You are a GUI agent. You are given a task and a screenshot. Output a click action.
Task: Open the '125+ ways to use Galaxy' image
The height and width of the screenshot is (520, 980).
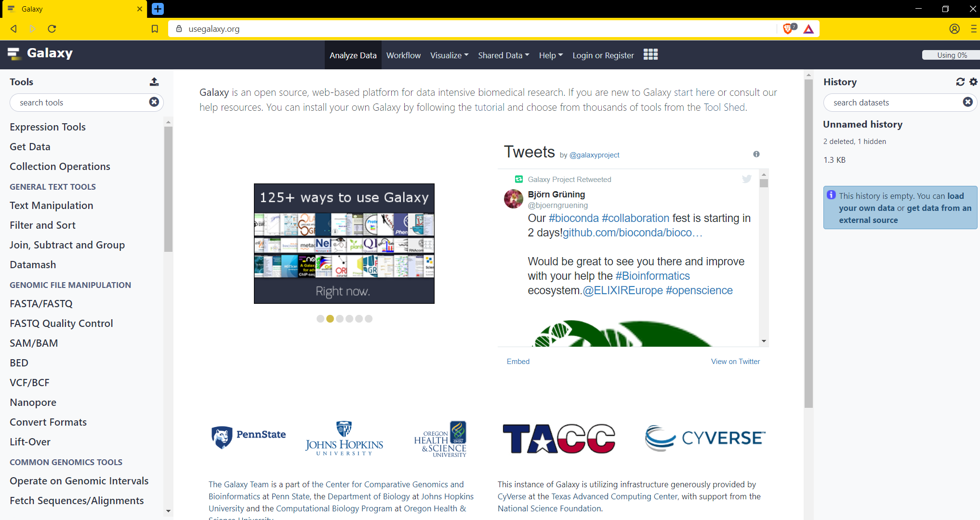click(344, 244)
